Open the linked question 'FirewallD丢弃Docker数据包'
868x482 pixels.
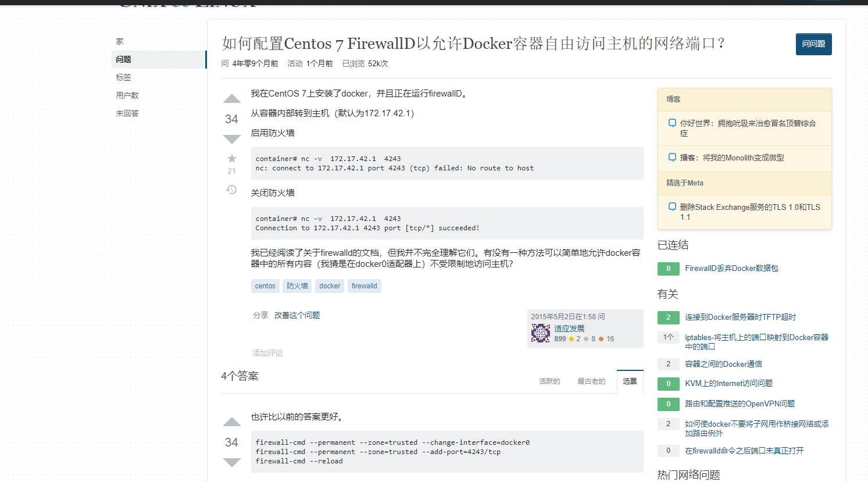coord(732,268)
